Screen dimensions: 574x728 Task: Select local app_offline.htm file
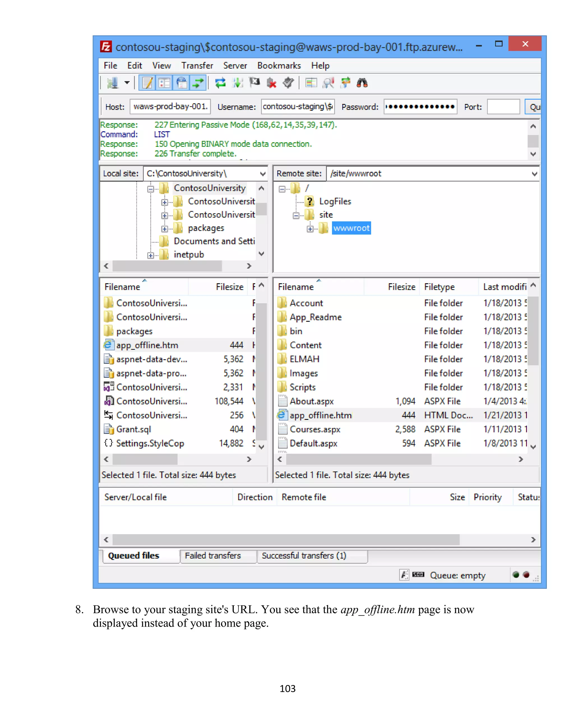click(x=179, y=345)
